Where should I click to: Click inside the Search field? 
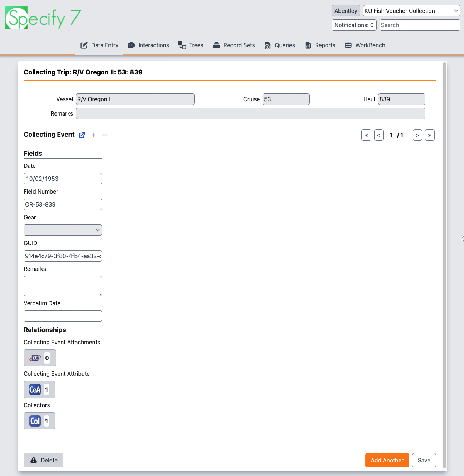tap(419, 25)
